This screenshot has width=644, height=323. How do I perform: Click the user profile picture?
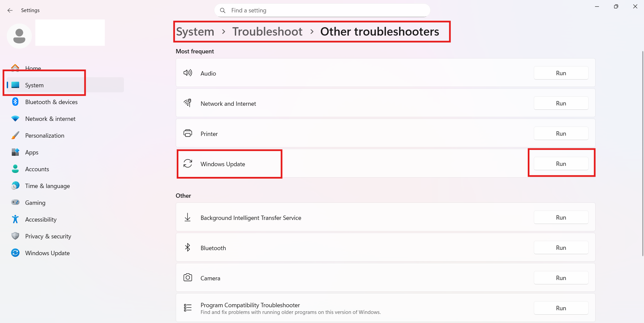tap(19, 36)
